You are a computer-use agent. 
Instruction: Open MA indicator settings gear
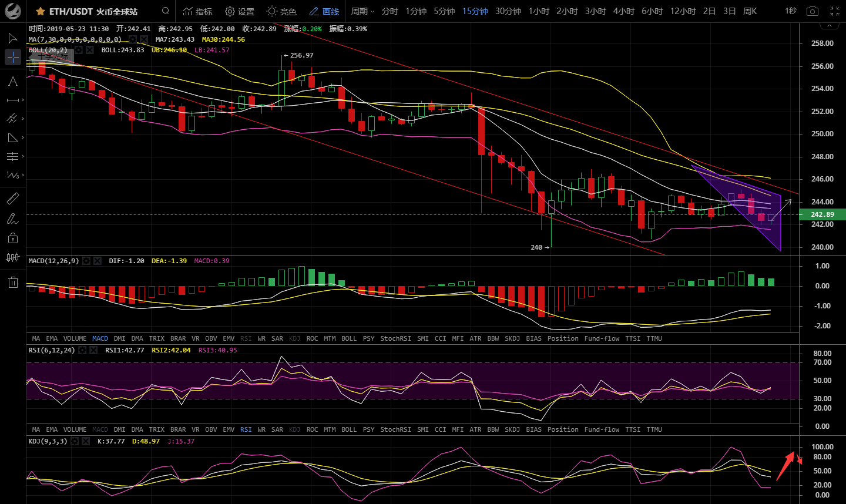click(x=133, y=39)
